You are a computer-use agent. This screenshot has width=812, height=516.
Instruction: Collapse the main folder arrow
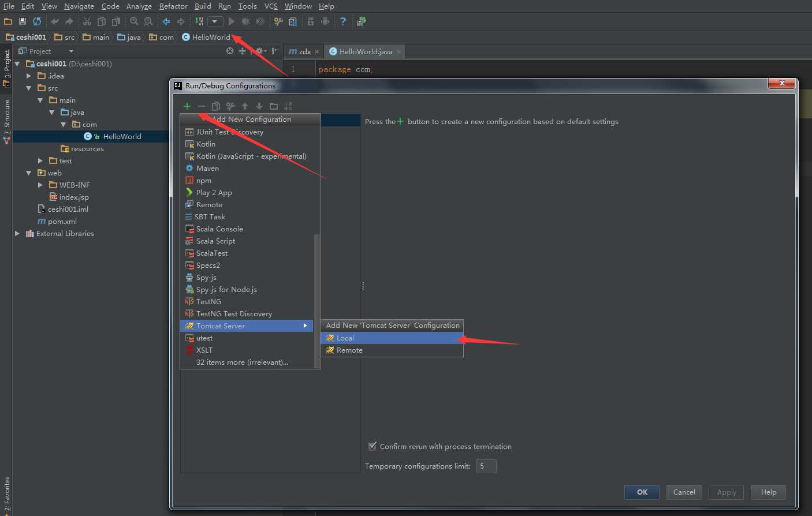[40, 100]
